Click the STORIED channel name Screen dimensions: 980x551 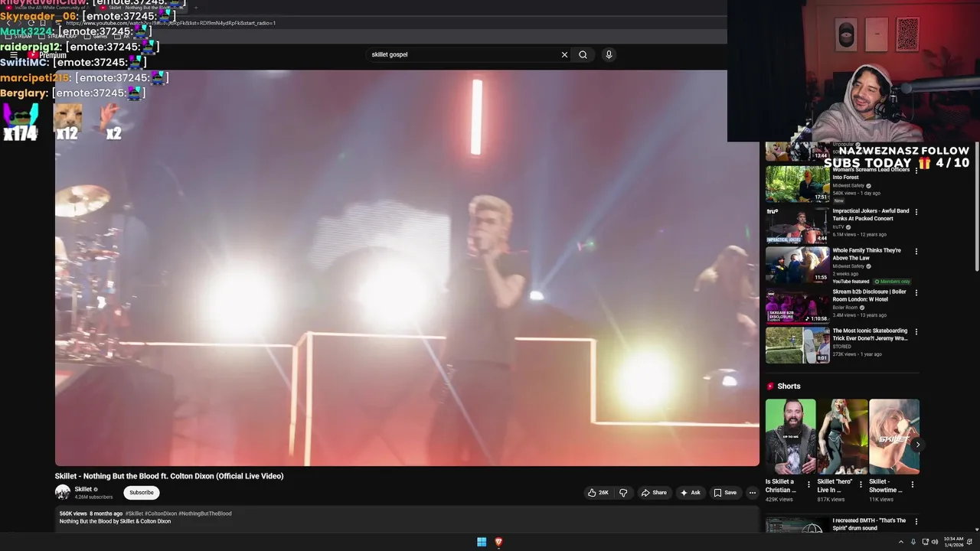(841, 347)
